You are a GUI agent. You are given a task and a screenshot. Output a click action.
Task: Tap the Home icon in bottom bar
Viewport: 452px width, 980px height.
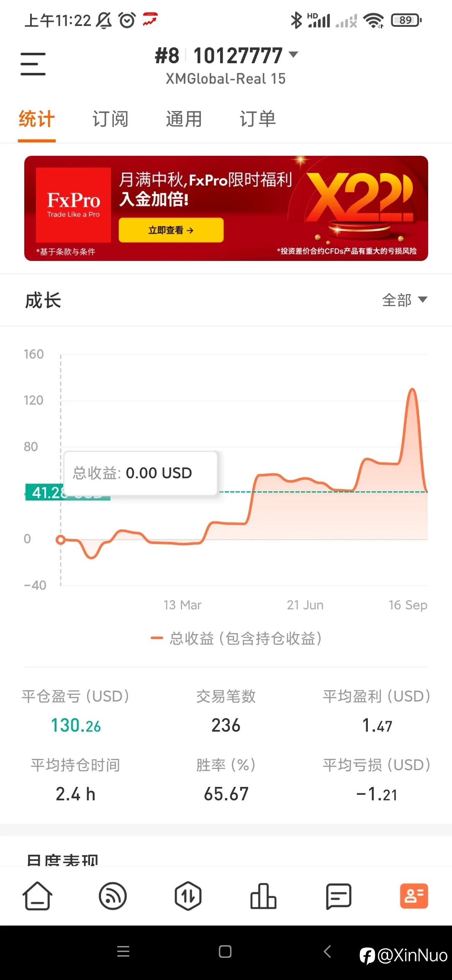[x=37, y=896]
